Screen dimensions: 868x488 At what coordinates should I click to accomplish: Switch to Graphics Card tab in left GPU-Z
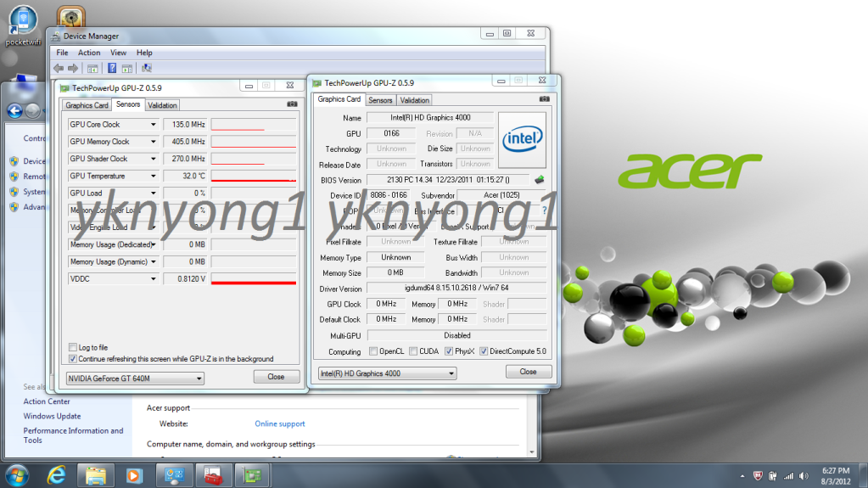click(87, 105)
